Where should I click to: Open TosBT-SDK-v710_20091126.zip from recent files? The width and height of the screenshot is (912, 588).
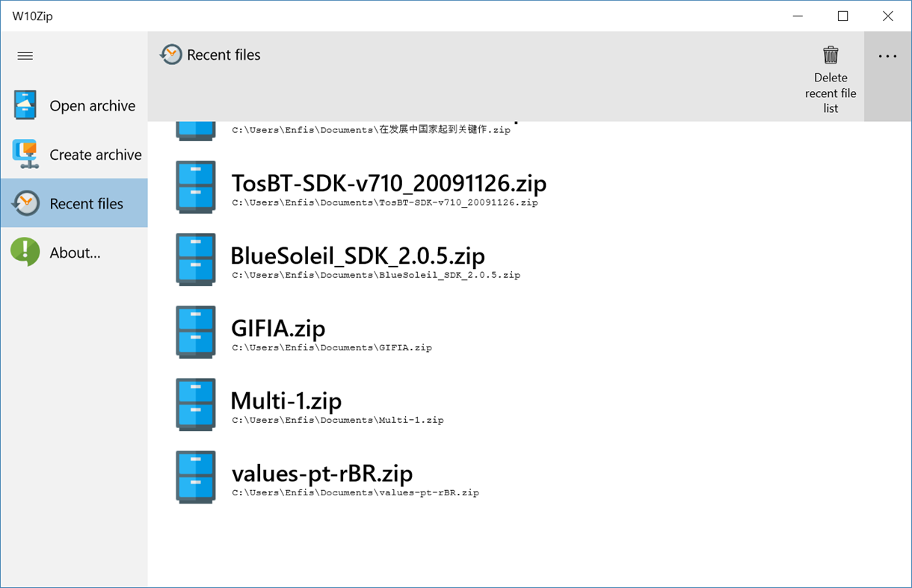click(x=389, y=183)
